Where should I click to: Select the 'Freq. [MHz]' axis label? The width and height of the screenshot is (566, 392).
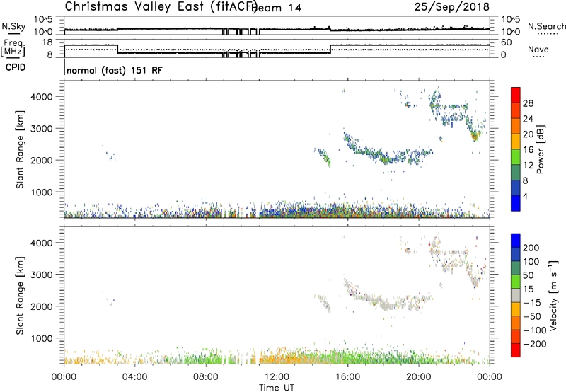pos(13,48)
